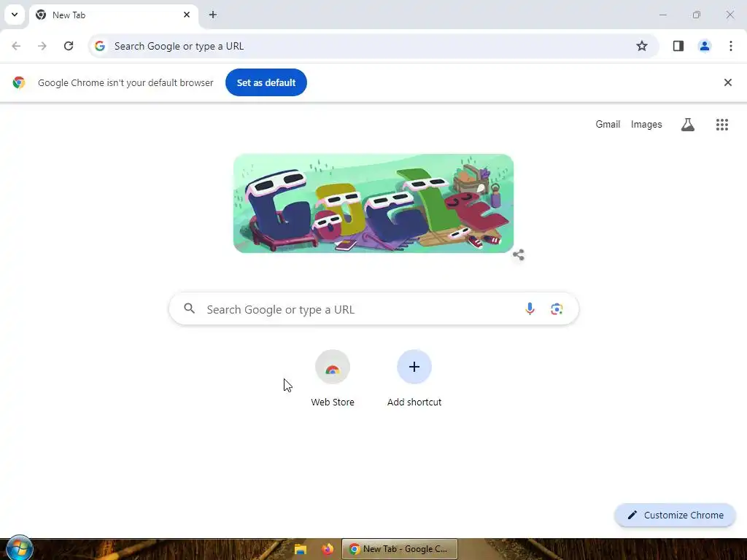
Task: Launch Firefox from the taskbar
Action: (x=328, y=549)
